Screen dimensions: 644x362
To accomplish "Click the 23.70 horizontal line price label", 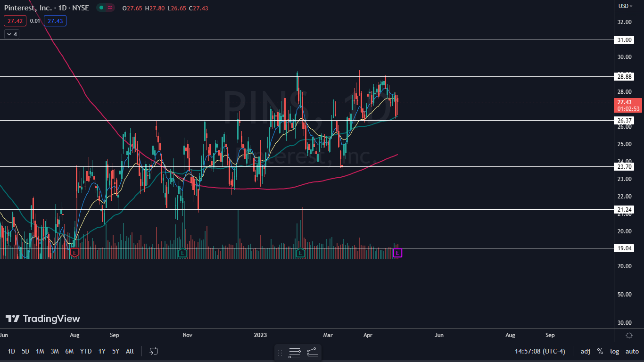I will [x=625, y=166].
